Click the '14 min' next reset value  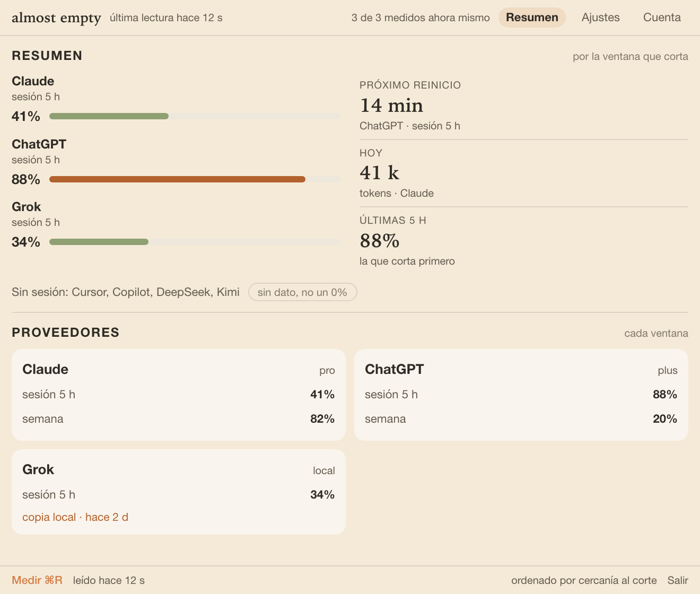(391, 106)
